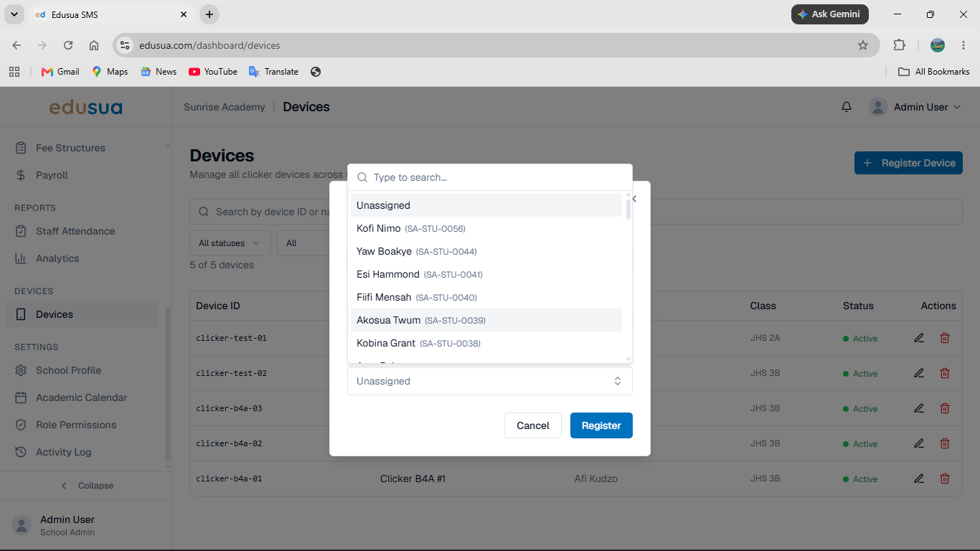Open All Bookmarks folder

[x=934, y=72]
